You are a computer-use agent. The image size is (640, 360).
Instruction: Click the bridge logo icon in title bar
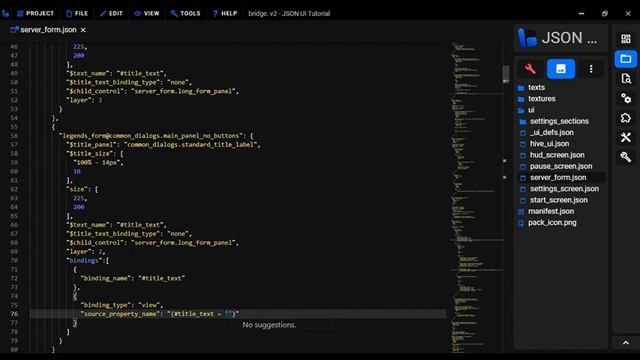click(6, 13)
